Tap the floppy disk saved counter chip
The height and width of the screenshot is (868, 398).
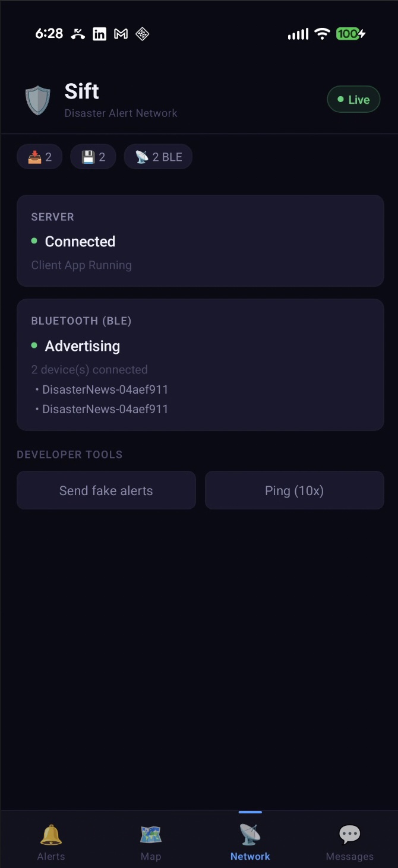coord(93,157)
